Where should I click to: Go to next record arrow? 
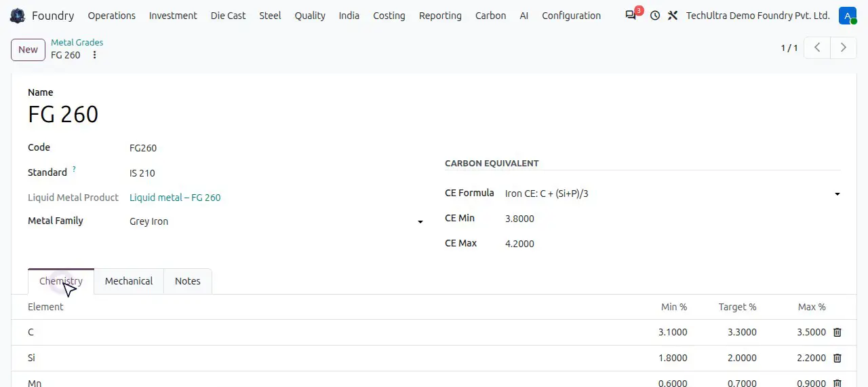tap(844, 48)
